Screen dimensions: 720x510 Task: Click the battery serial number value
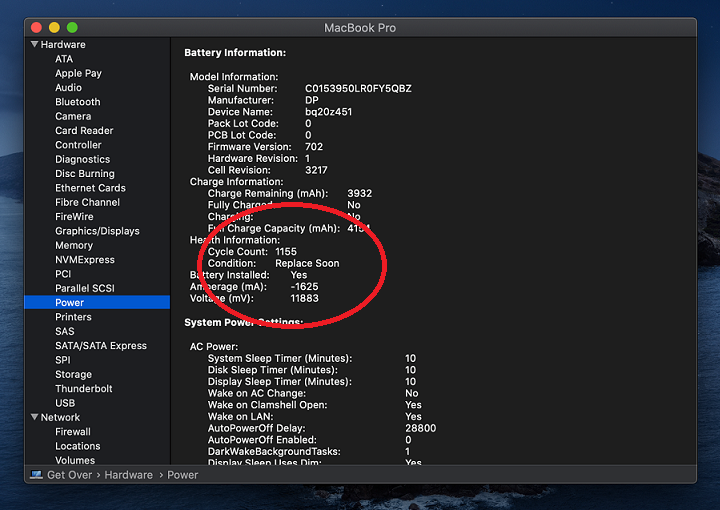(358, 88)
